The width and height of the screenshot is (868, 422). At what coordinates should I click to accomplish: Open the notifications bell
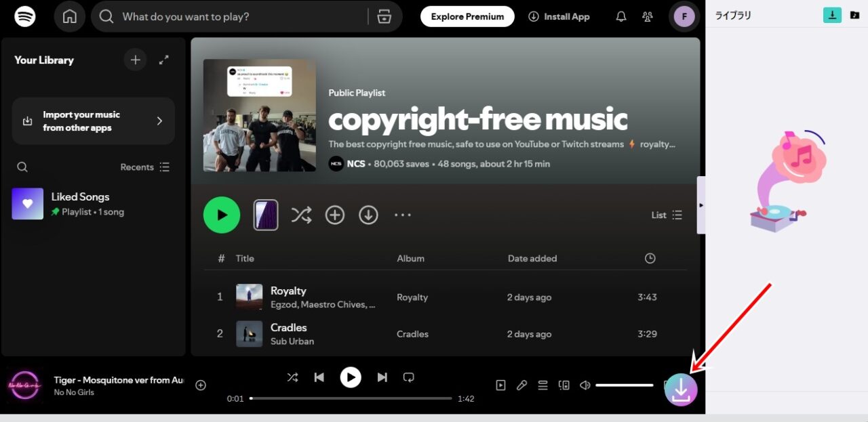pyautogui.click(x=620, y=17)
